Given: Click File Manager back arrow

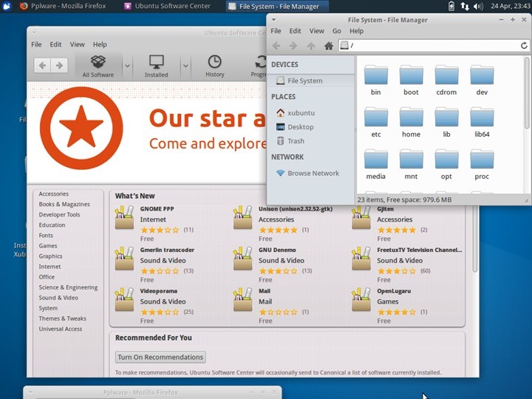Looking at the screenshot, I should tap(276, 46).
